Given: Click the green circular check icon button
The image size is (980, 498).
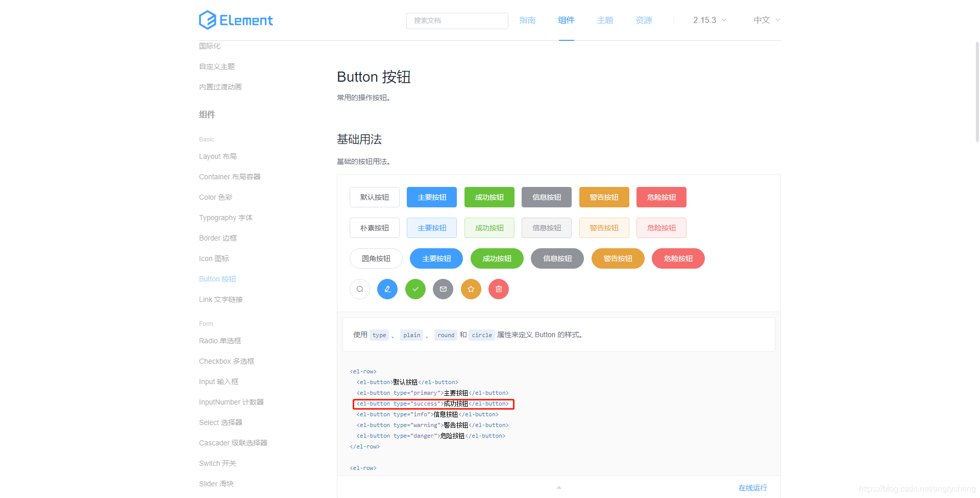Looking at the screenshot, I should pos(415,289).
